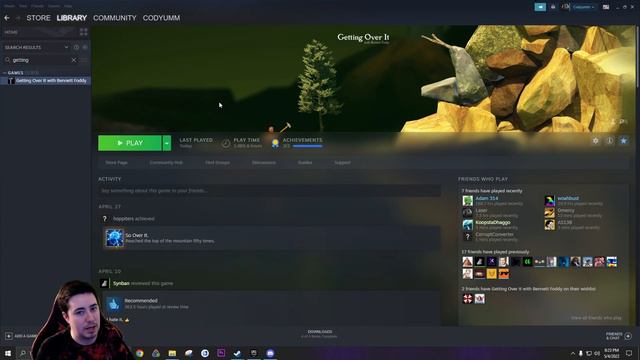Open the STORE tab
The image size is (640, 360).
[x=38, y=18]
